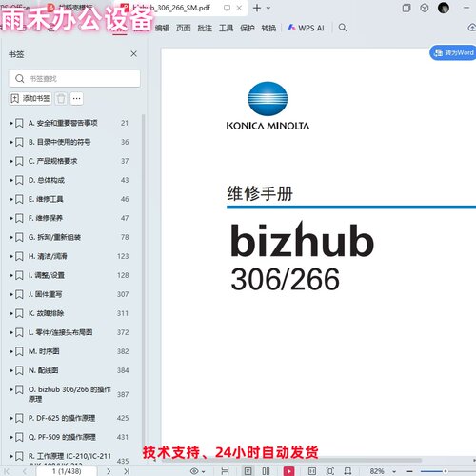The width and height of the screenshot is (476, 476).
Task: Open the 批注 menu
Action: click(x=205, y=28)
